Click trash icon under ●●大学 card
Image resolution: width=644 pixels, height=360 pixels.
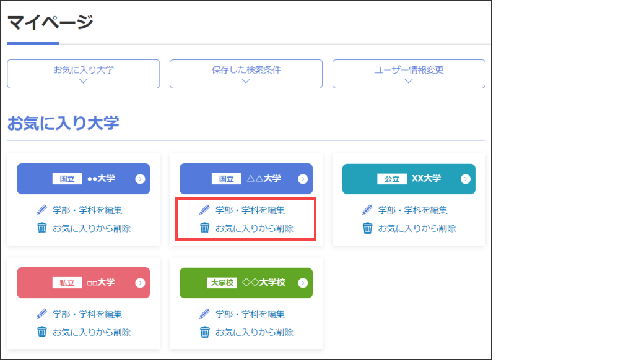42,228
